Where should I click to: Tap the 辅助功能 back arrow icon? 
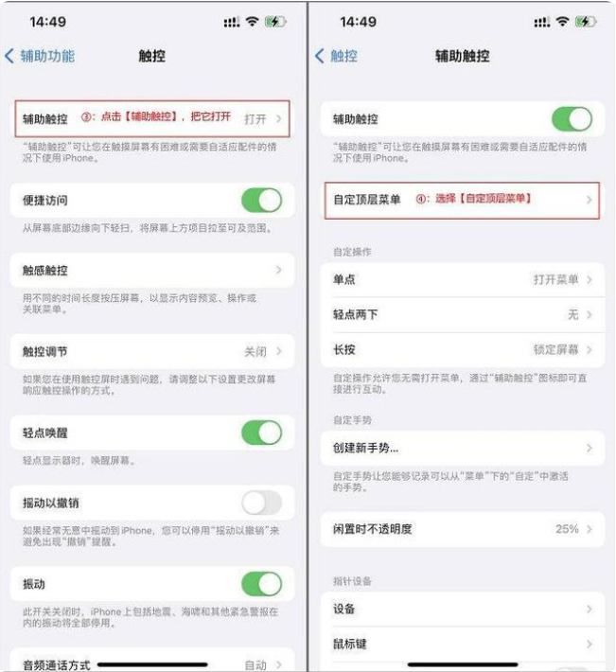(9, 56)
